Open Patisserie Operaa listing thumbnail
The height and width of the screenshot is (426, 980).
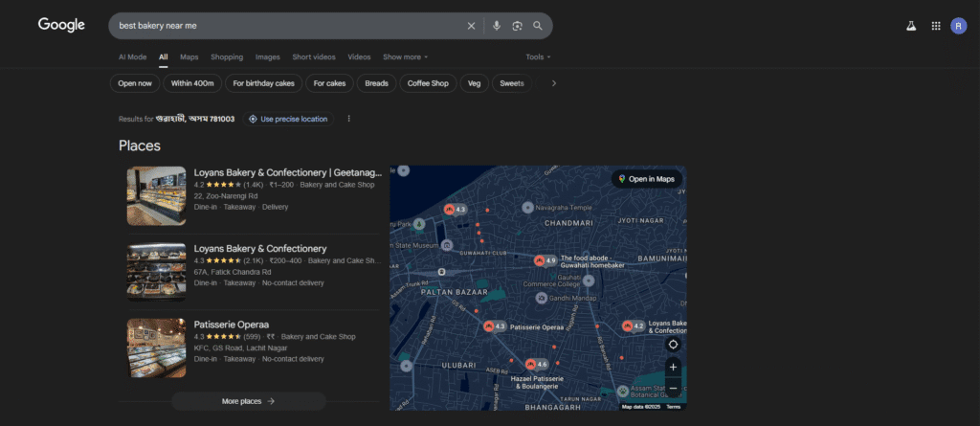click(156, 348)
